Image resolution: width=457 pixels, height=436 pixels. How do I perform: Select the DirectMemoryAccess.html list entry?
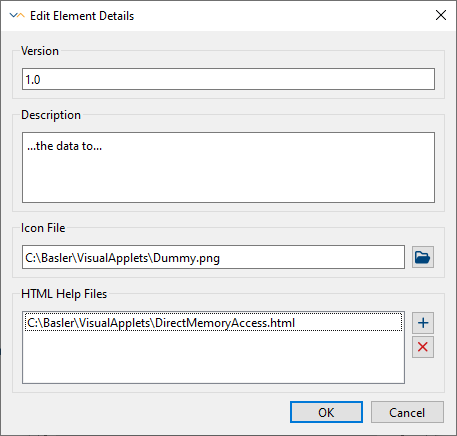(213, 323)
